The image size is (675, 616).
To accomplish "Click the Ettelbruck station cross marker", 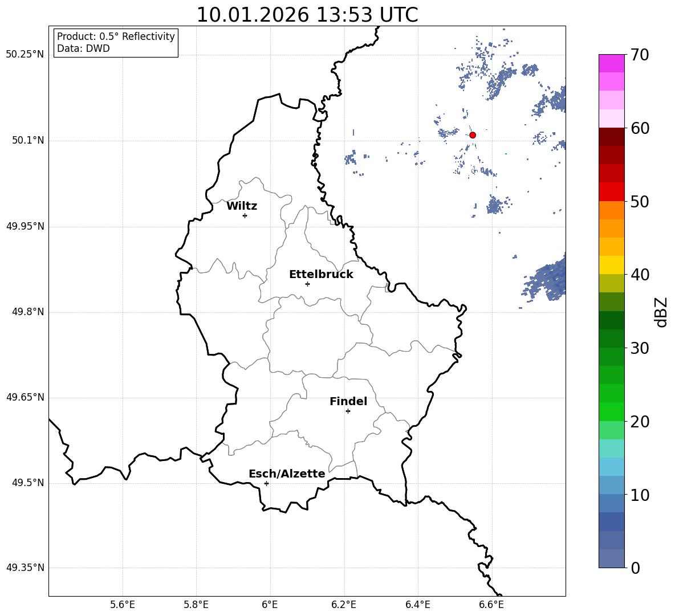I will [x=307, y=284].
